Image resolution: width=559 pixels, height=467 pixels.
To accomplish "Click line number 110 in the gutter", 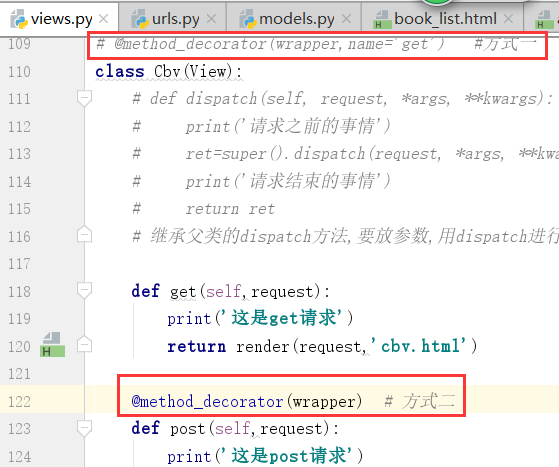I will tap(19, 72).
